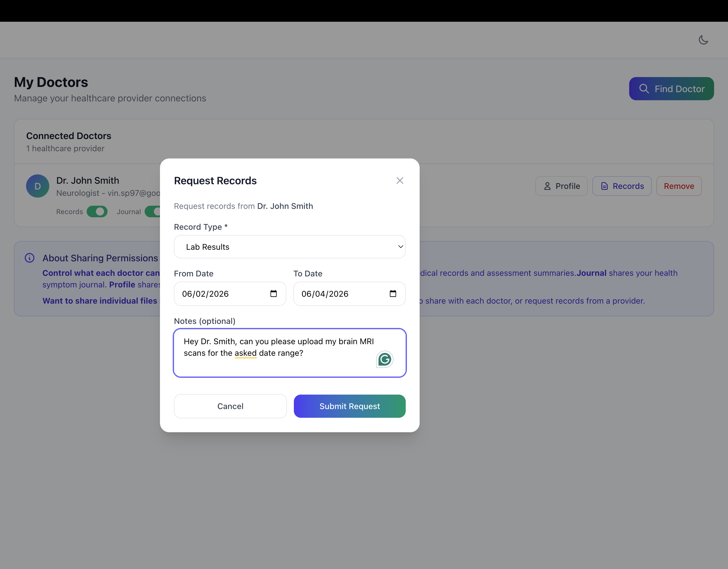Click '1 healthcare provider' text
728x569 pixels.
(65, 149)
